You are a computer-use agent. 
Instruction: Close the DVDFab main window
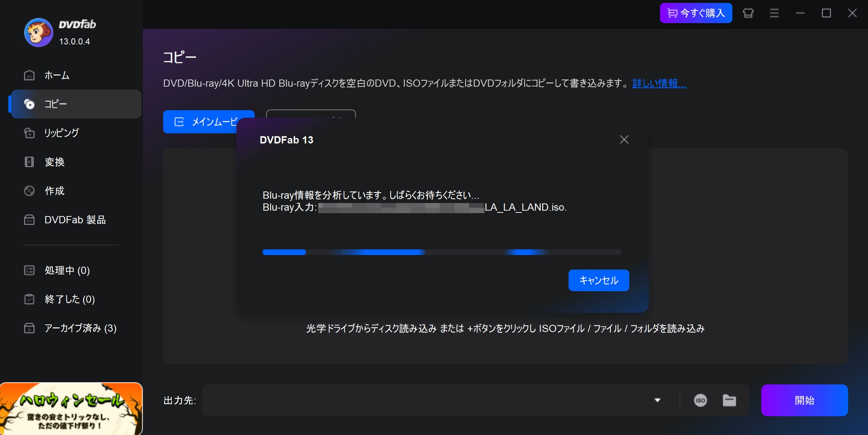852,13
